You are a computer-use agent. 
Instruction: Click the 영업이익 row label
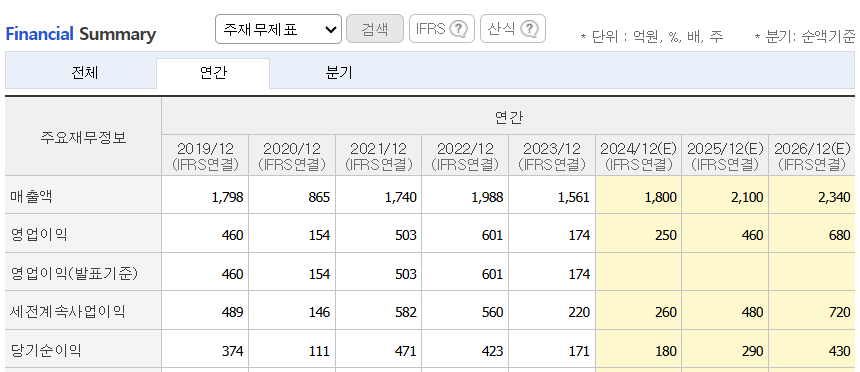pyautogui.click(x=38, y=235)
